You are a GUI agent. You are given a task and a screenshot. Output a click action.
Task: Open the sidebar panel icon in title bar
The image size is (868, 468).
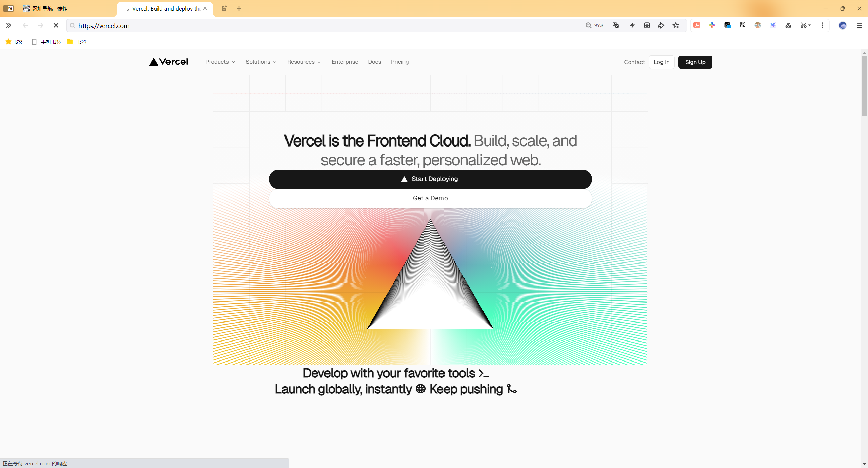tap(8, 8)
